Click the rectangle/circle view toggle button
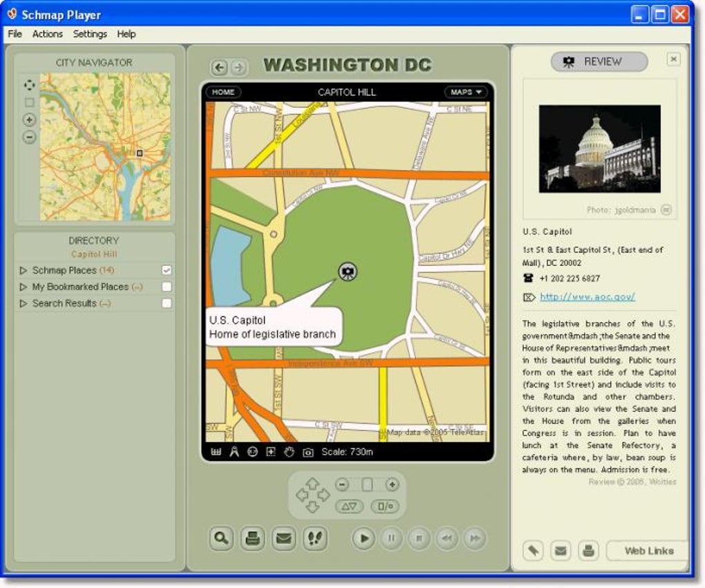705x588 pixels. pos(385,506)
